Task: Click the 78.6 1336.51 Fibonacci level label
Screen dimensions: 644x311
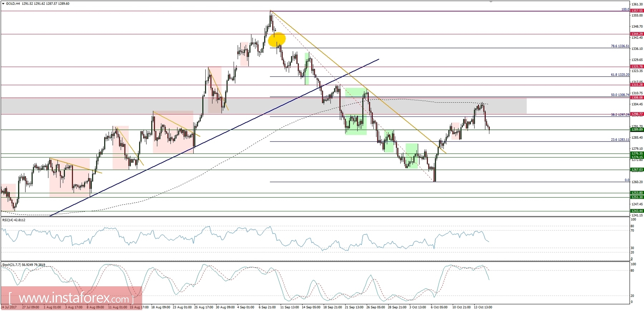Action: pos(620,46)
